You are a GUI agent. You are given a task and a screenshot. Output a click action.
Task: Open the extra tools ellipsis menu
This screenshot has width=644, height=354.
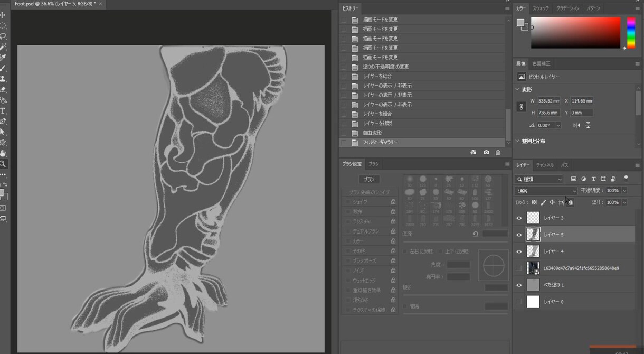(3, 174)
